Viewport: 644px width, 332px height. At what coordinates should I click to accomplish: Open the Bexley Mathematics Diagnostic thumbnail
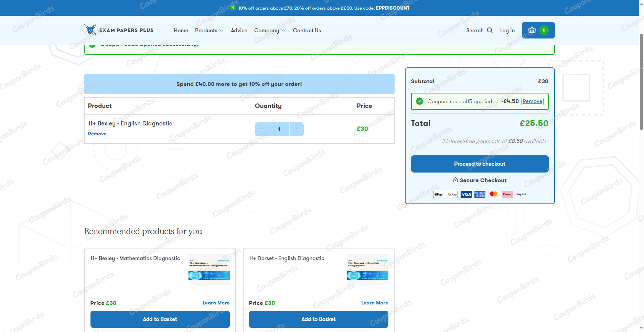209,269
